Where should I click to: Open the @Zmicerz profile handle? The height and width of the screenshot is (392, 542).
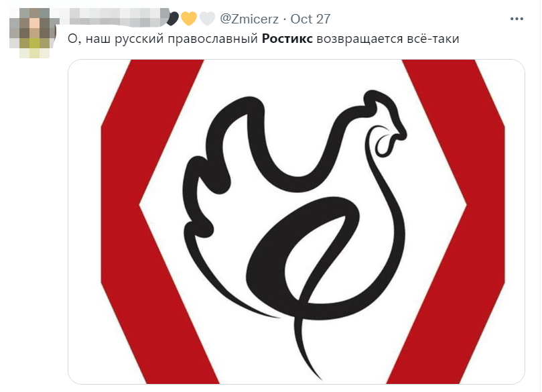coord(249,19)
